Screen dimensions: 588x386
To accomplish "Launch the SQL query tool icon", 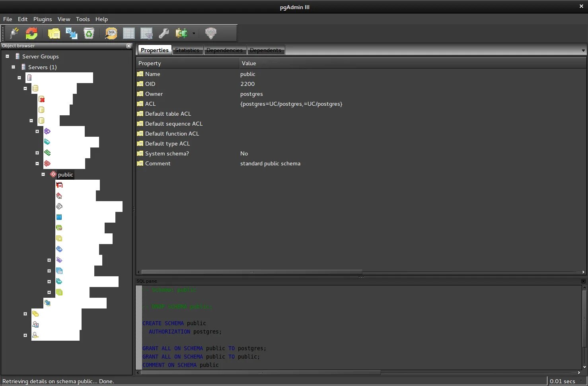I will (x=111, y=33).
